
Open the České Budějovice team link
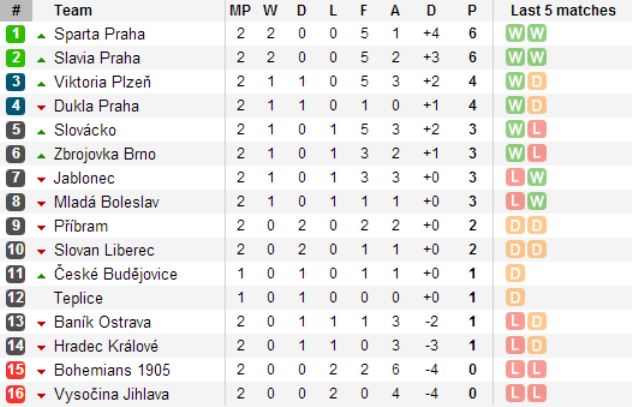pos(115,274)
